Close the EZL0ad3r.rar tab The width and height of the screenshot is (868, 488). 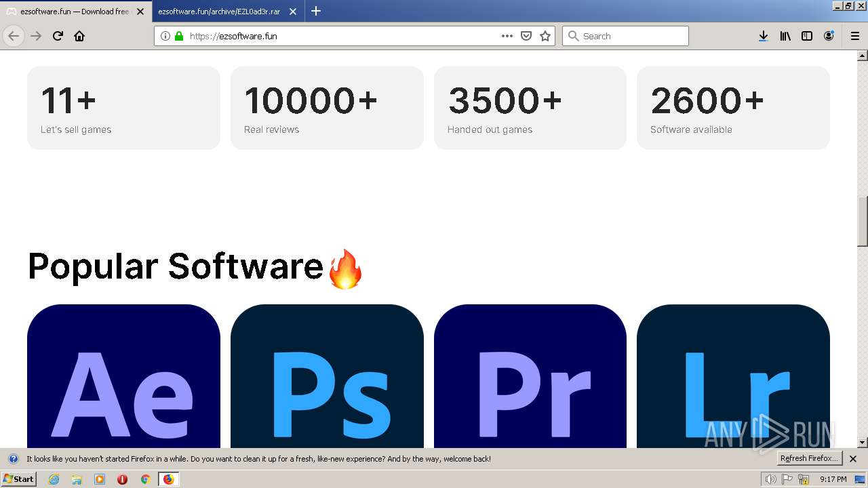[293, 12]
